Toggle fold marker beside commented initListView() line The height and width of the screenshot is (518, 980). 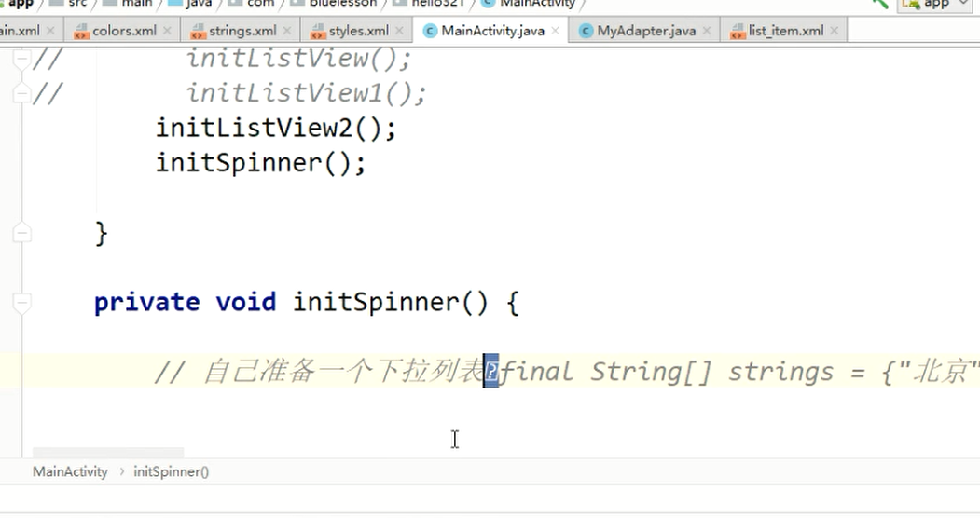pyautogui.click(x=21, y=59)
